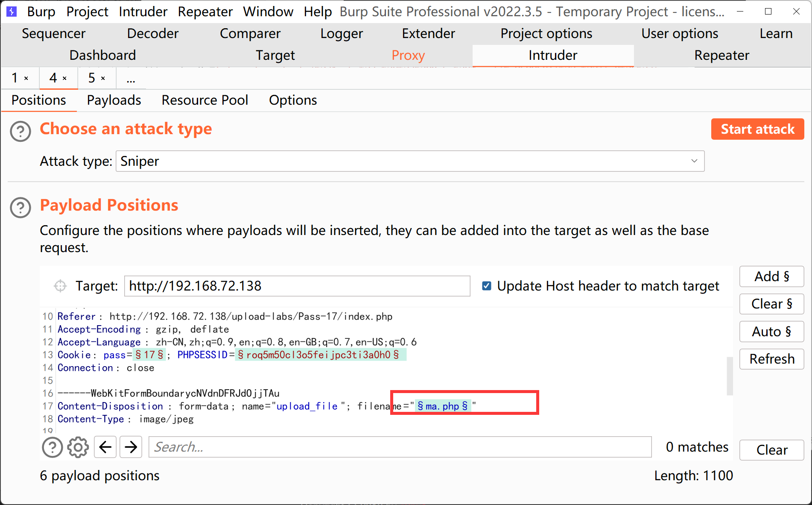Click the Start attack button
The width and height of the screenshot is (812, 505).
(757, 129)
